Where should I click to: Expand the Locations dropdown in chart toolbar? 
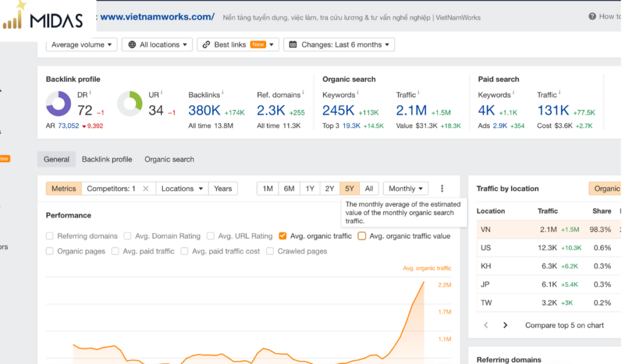182,188
